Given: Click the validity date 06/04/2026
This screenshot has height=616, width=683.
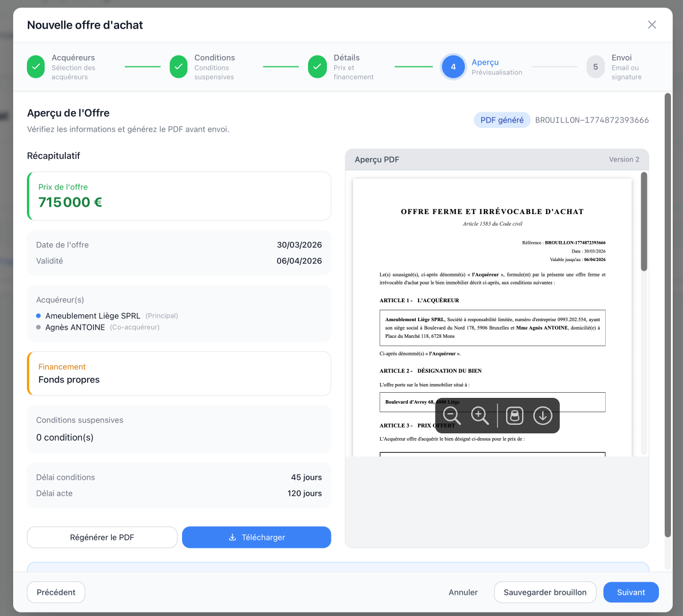Looking at the screenshot, I should click(299, 261).
